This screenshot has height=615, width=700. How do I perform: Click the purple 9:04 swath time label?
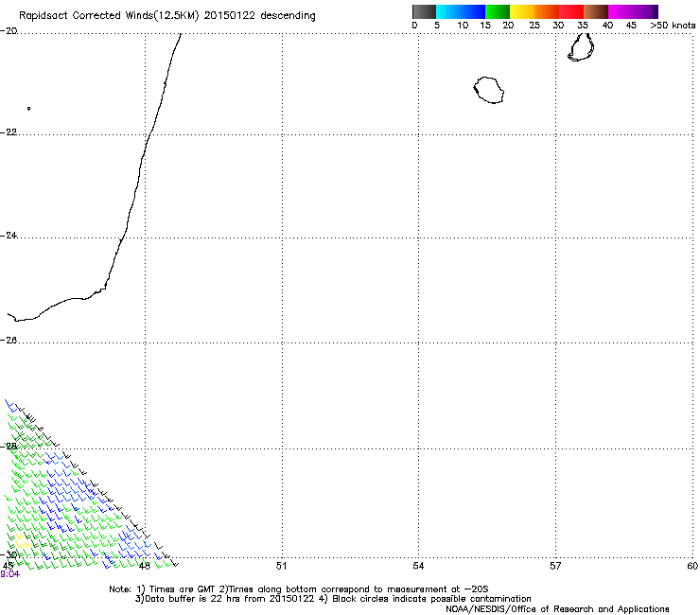coord(9,574)
